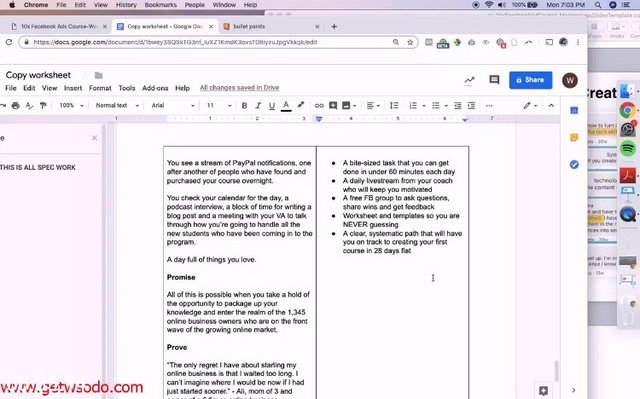Click the browser address bar URL
This screenshot has height=399, width=640.
coord(176,42)
